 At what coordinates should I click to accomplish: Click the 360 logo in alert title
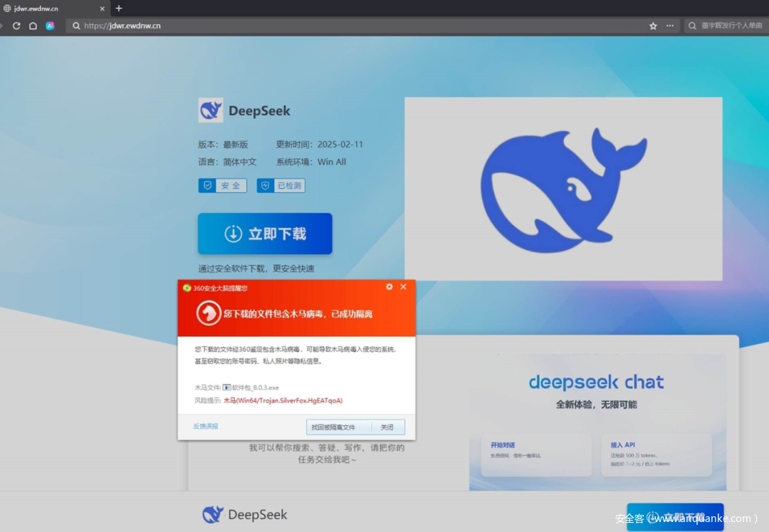tap(187, 288)
